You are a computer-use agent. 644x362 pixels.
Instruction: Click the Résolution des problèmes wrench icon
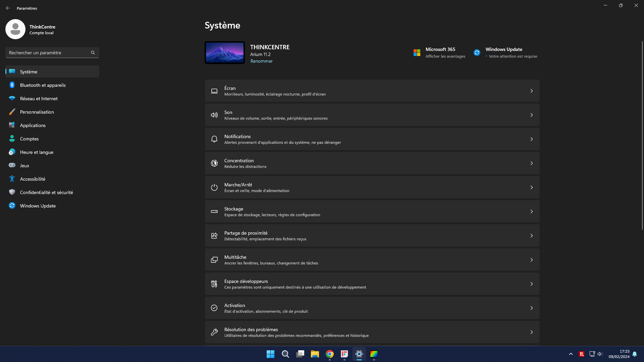(x=214, y=332)
